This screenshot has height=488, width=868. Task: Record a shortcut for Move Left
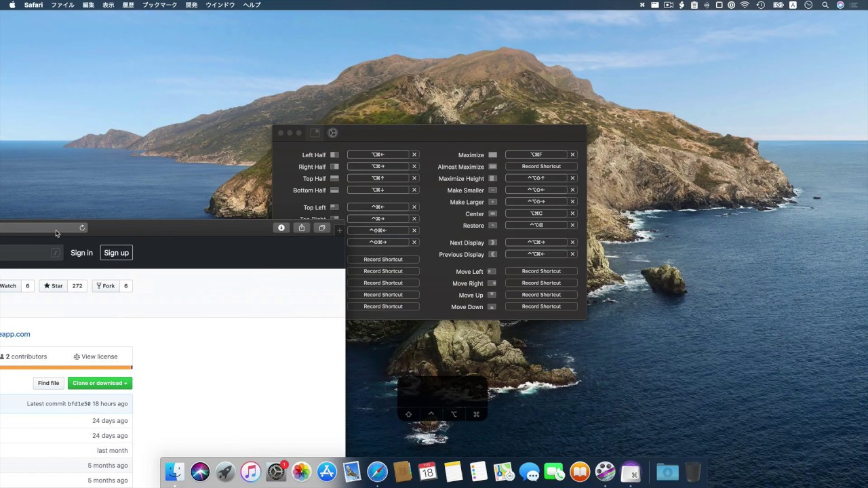[x=541, y=271]
